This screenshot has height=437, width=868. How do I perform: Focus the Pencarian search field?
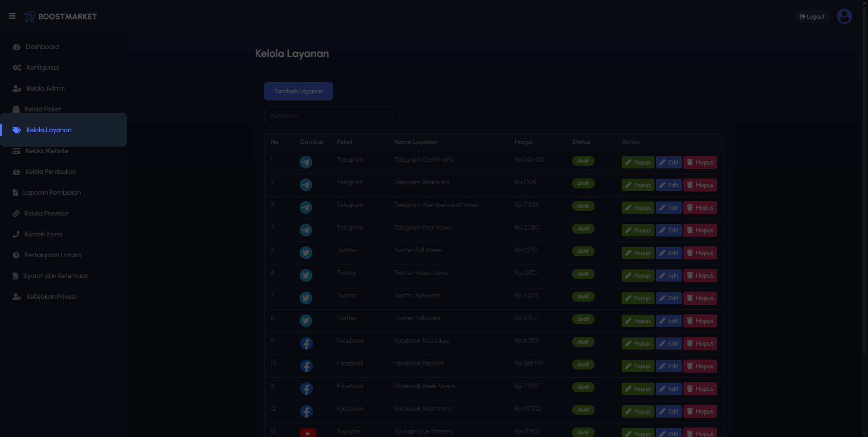click(332, 116)
